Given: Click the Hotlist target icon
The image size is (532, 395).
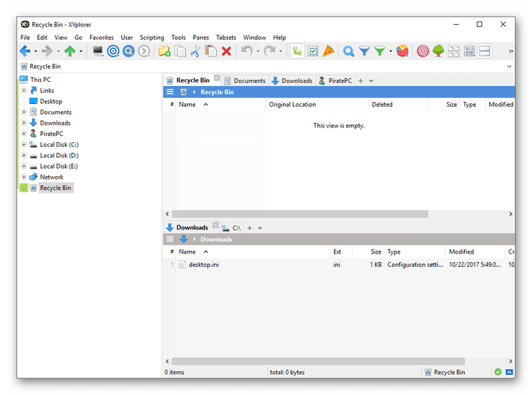Looking at the screenshot, I should tap(114, 51).
